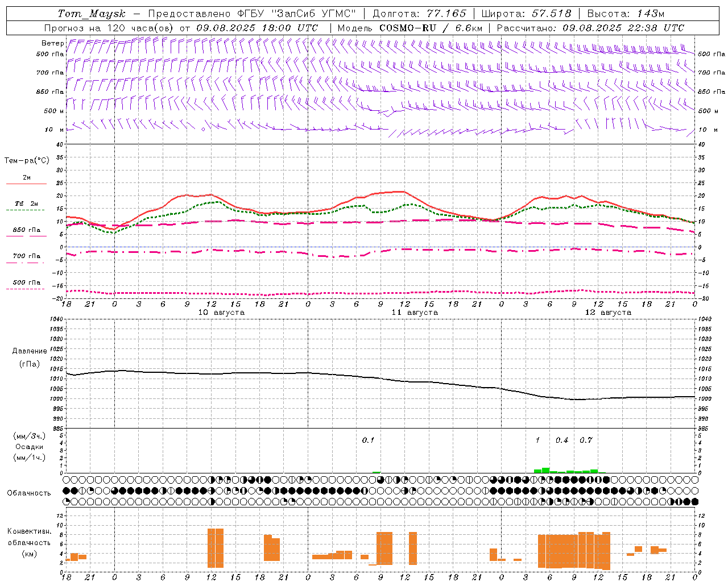This screenshot has height=582, width=728.
Task: Click the "Давление" pressure panel label
Action: click(x=29, y=351)
